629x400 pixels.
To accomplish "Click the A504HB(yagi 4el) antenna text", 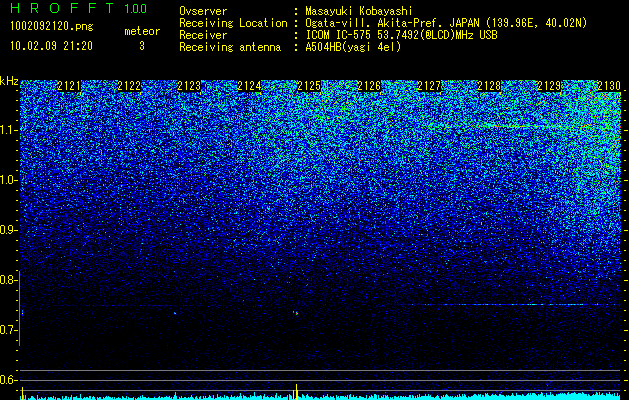I will click(x=353, y=47).
